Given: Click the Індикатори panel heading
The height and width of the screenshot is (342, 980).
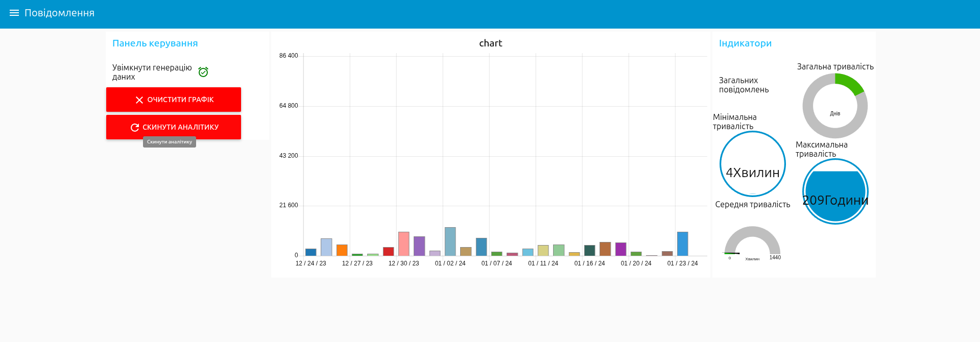Looking at the screenshot, I should tap(745, 43).
